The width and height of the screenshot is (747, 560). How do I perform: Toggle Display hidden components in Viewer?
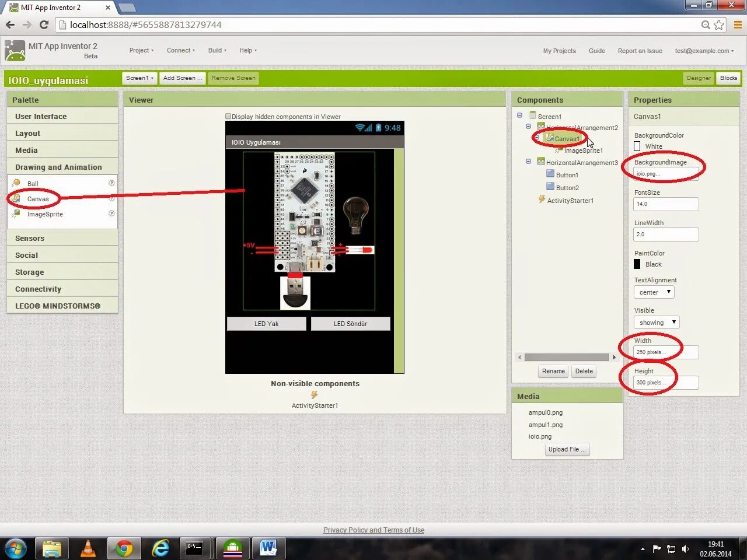coord(228,116)
